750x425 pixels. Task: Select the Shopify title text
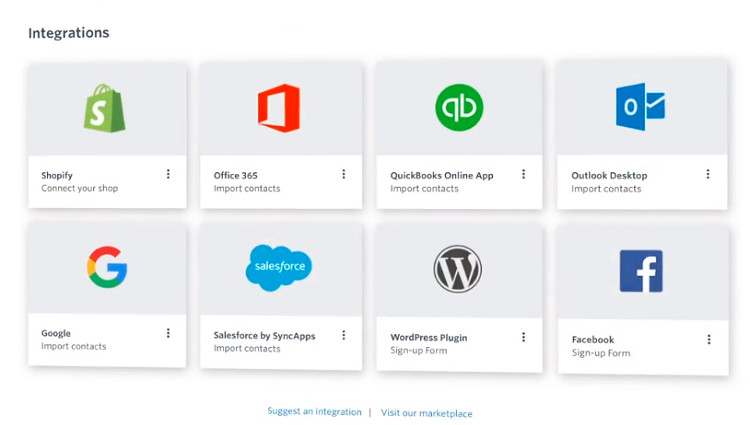click(57, 175)
